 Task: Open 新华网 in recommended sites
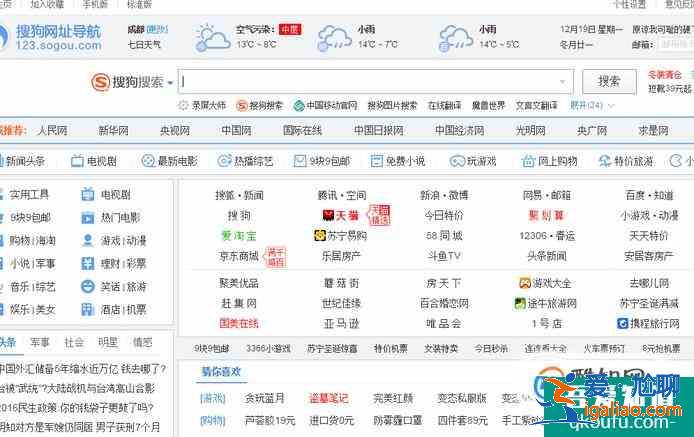(113, 131)
